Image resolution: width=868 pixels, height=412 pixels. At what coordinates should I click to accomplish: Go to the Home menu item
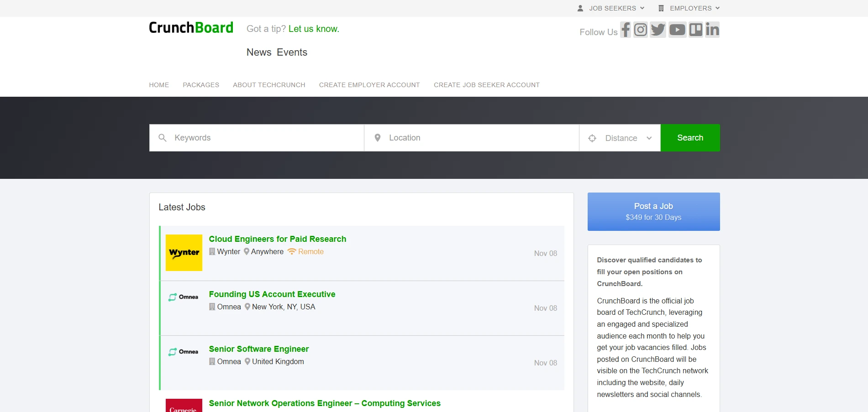coord(159,85)
